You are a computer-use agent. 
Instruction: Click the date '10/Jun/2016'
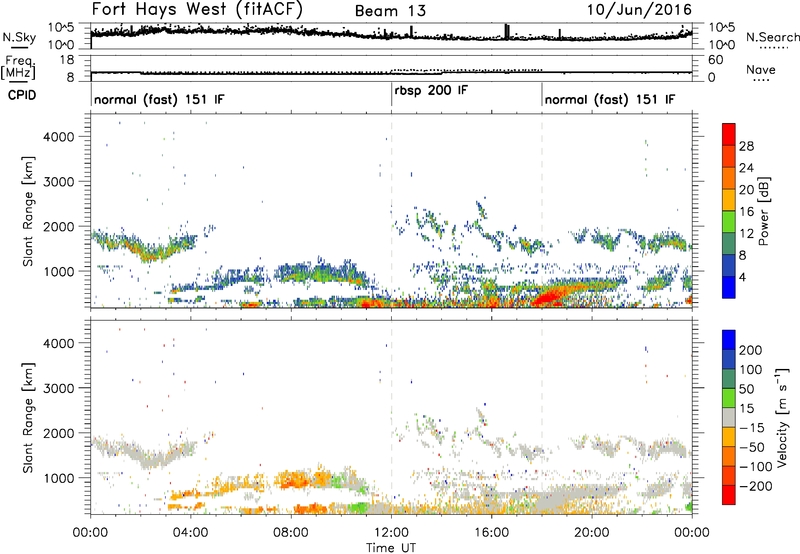point(639,9)
